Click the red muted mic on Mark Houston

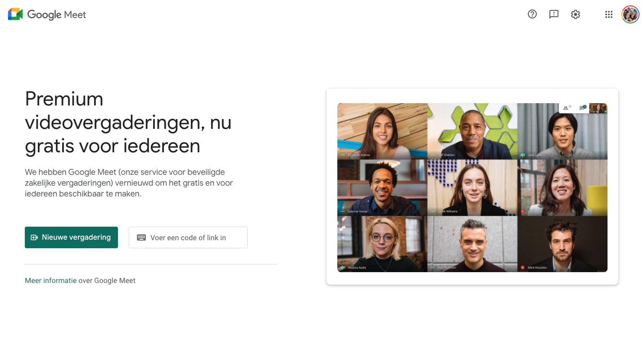tap(522, 268)
